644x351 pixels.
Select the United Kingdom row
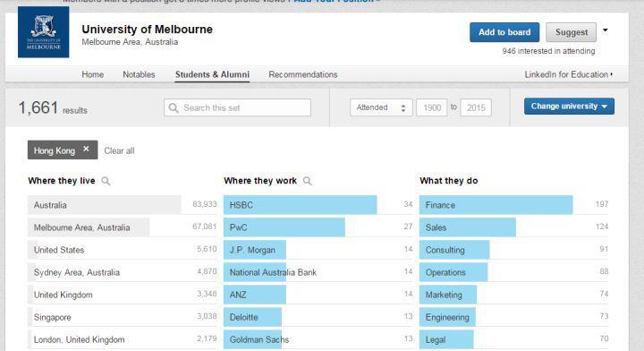122,295
